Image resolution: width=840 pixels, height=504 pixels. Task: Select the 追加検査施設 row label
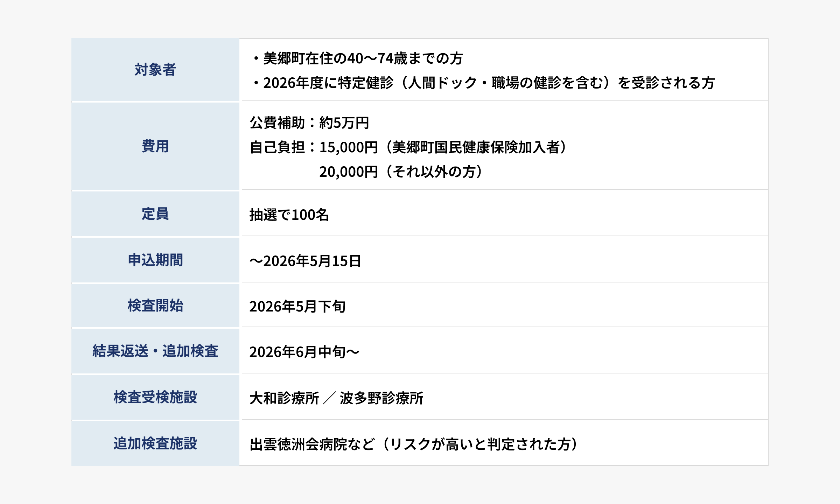pos(155,443)
